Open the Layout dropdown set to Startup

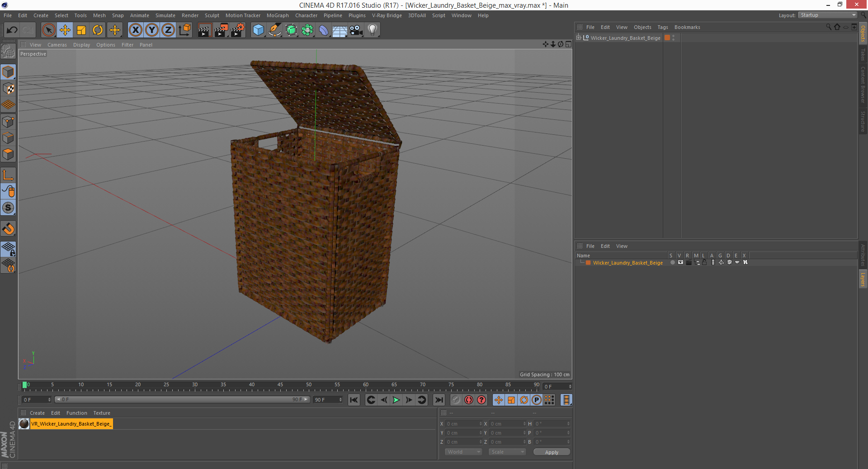pyautogui.click(x=827, y=15)
